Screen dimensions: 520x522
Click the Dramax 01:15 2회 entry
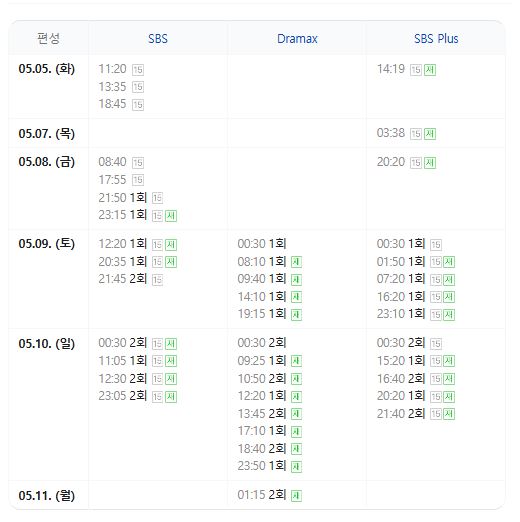tap(262, 495)
